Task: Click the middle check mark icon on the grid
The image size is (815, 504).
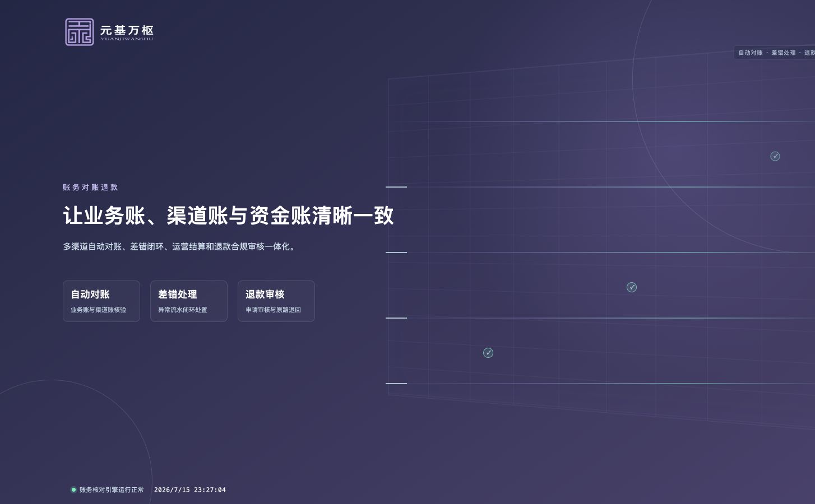Action: click(x=632, y=287)
